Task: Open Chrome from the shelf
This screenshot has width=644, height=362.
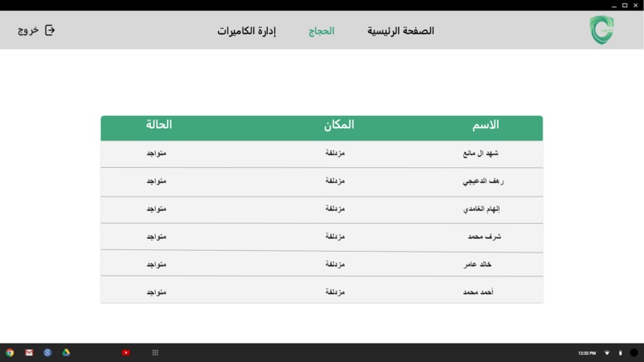Action: click(x=10, y=352)
